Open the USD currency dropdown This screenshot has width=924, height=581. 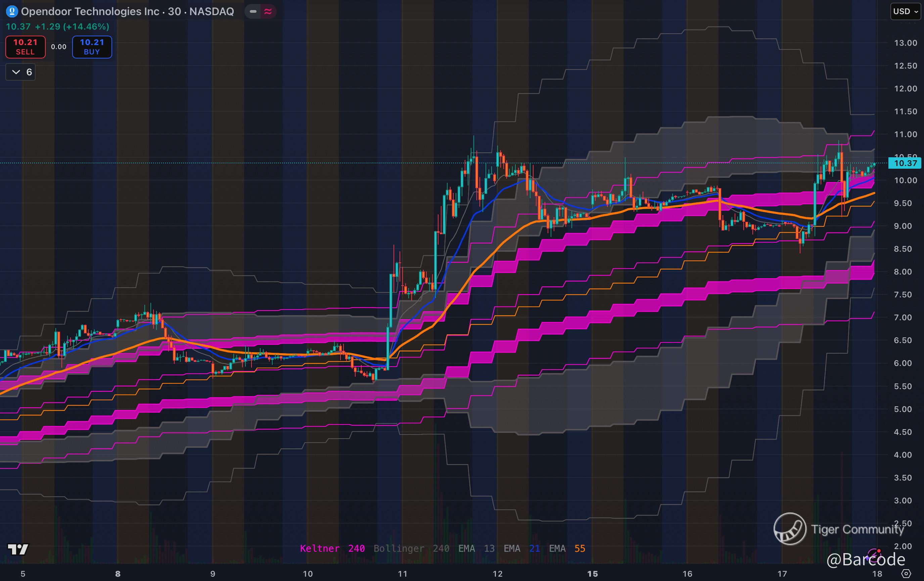[905, 11]
